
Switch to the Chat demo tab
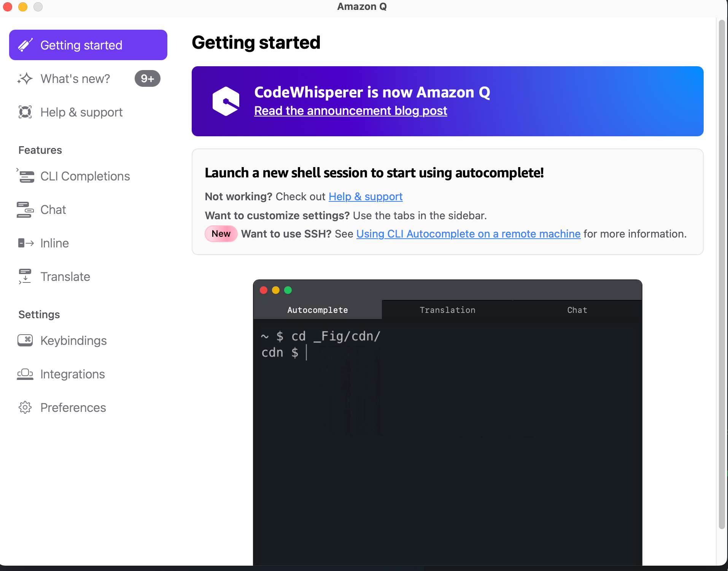pos(577,310)
